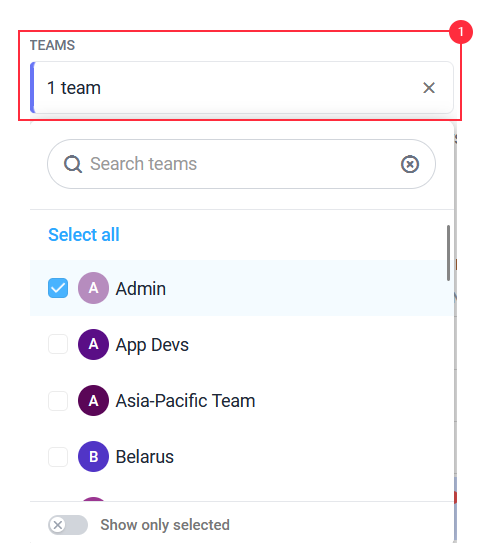Click the magnifier search icon
This screenshot has height=560, width=479.
point(73,164)
